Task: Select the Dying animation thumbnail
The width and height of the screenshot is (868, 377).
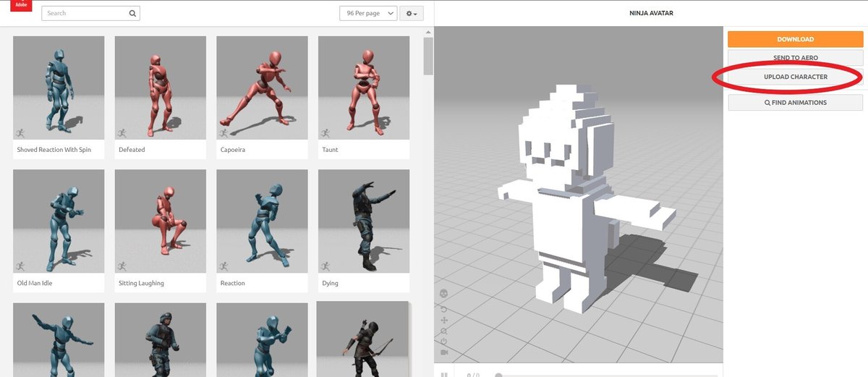Action: point(364,221)
